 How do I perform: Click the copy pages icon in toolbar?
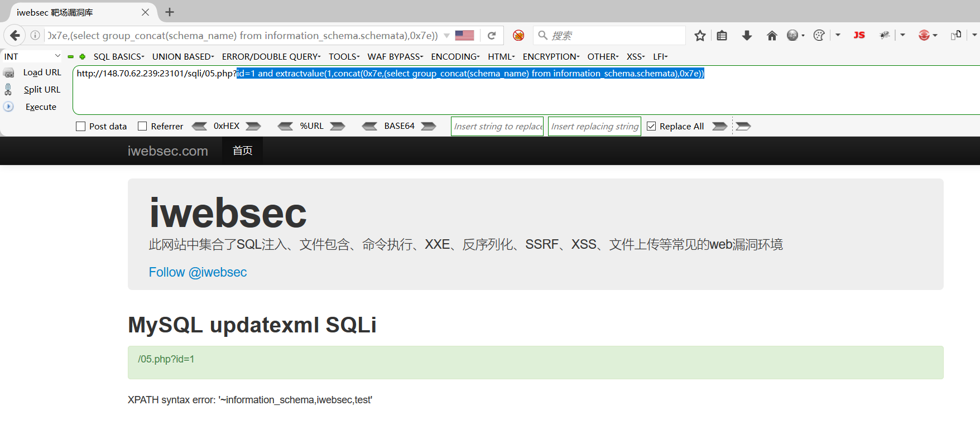coord(956,35)
